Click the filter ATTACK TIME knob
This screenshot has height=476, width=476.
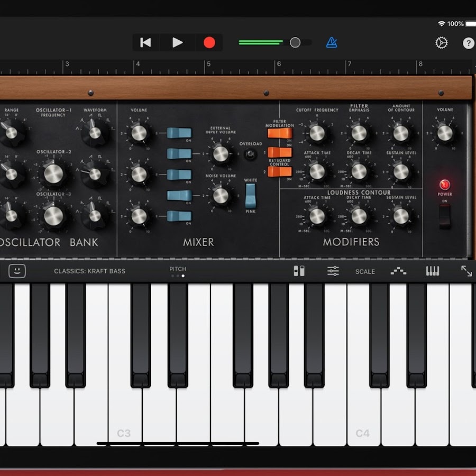pyautogui.click(x=317, y=171)
